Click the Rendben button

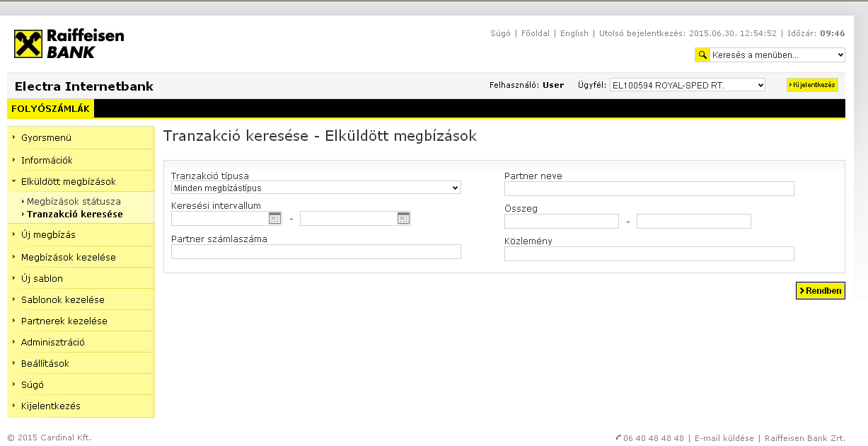821,290
